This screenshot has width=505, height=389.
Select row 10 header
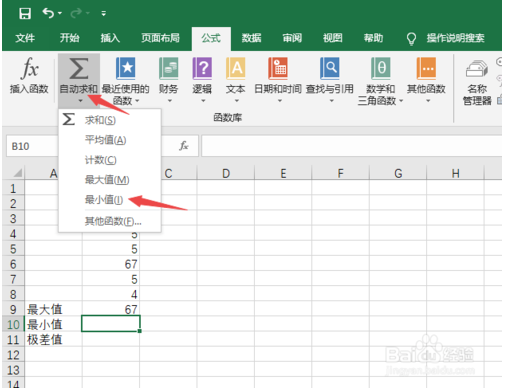pos(13,324)
